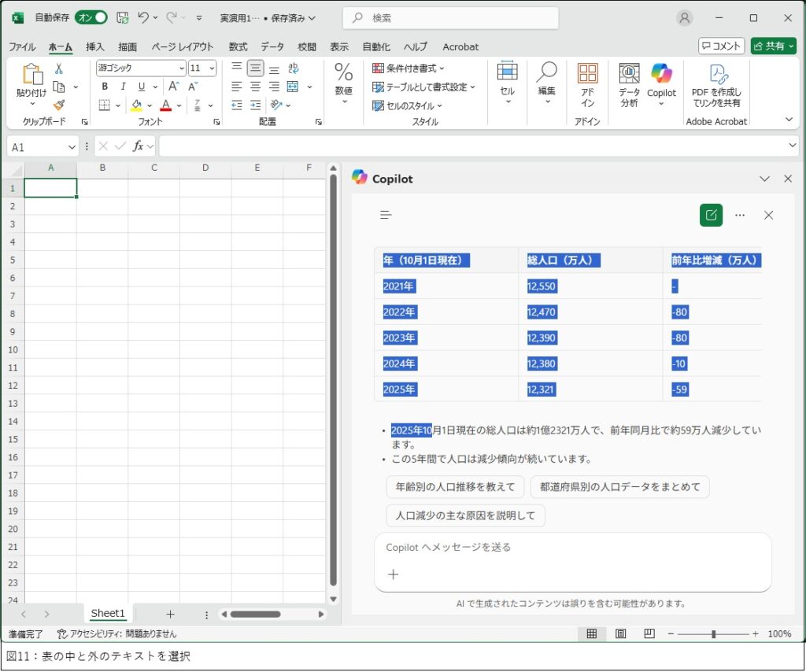The width and height of the screenshot is (806, 672).
Task: Click the plus icon in Copilot message box
Action: point(394,574)
